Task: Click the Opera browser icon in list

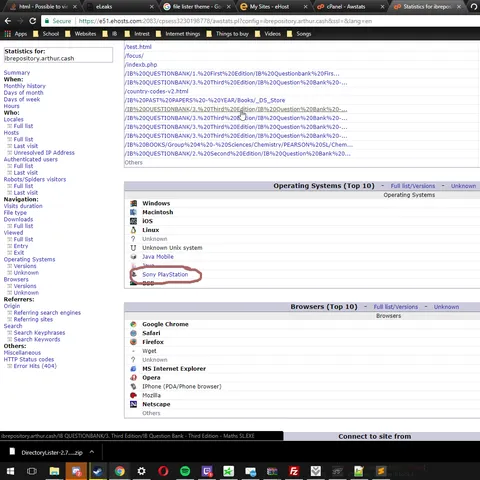Action: point(133,378)
